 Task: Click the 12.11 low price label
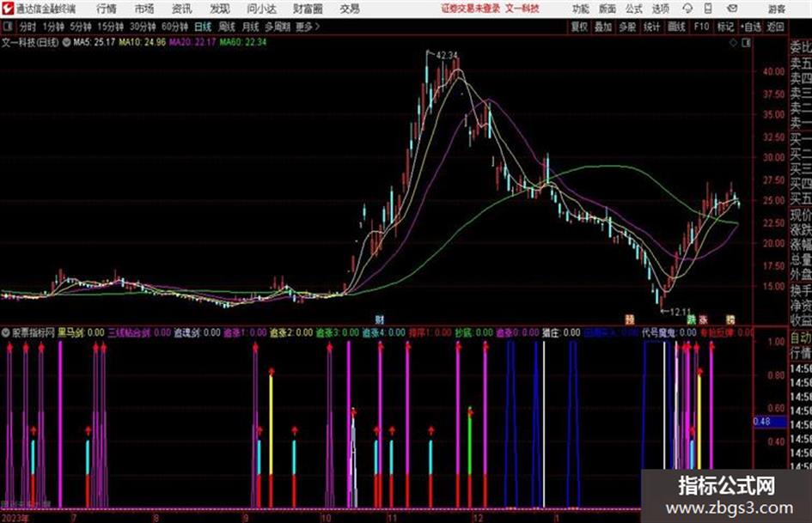point(681,312)
